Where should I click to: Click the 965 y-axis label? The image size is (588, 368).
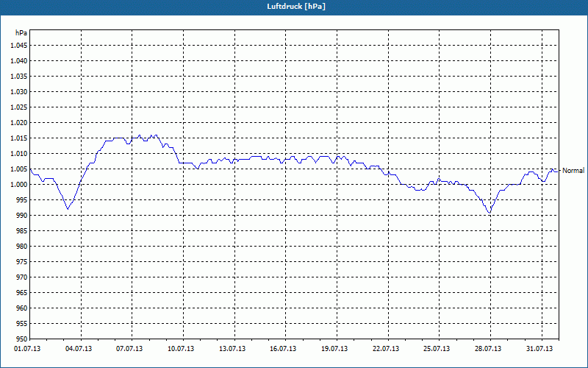pyautogui.click(x=22, y=293)
